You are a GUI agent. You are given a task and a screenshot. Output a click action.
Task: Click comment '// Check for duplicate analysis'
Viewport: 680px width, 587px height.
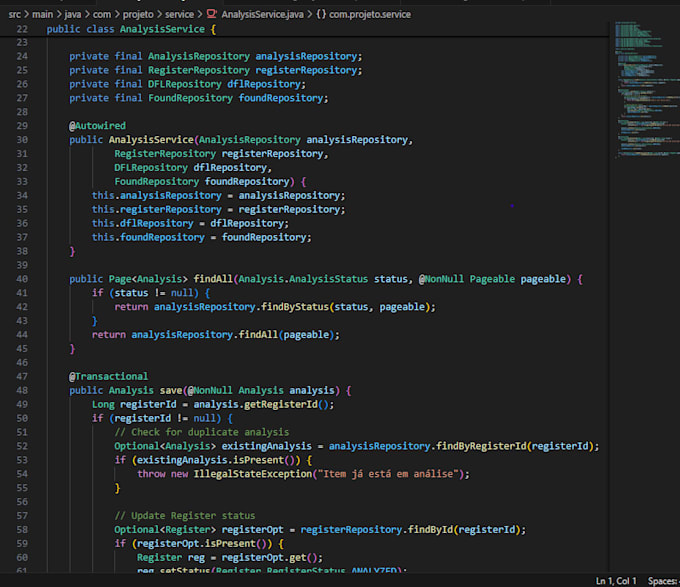pyautogui.click(x=202, y=432)
